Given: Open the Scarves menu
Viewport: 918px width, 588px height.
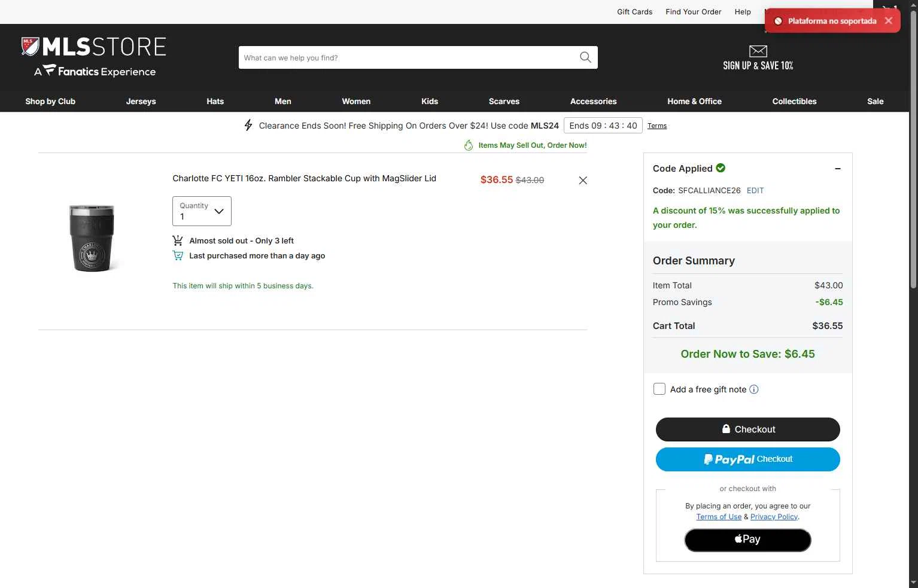Looking at the screenshot, I should [504, 102].
